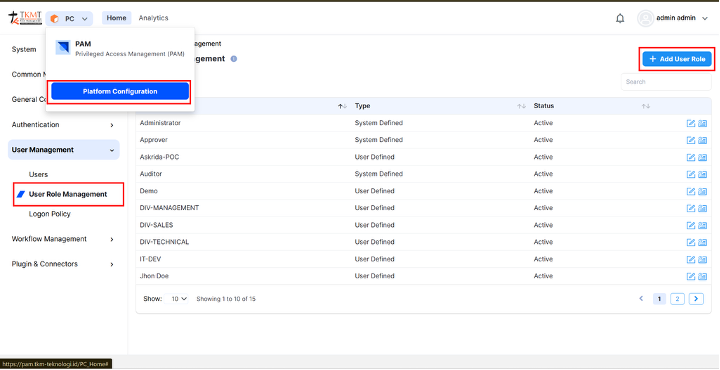This screenshot has height=370, width=720.
Task: Open the Demo row's second action icon
Action: coord(702,191)
